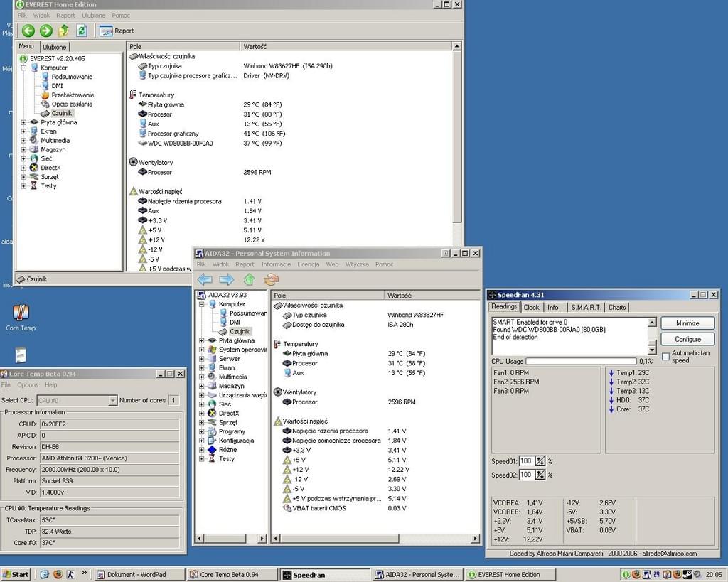Viewport: 728px width, 582px height.
Task: Open Options menu in Core Temp
Action: pyautogui.click(x=28, y=384)
